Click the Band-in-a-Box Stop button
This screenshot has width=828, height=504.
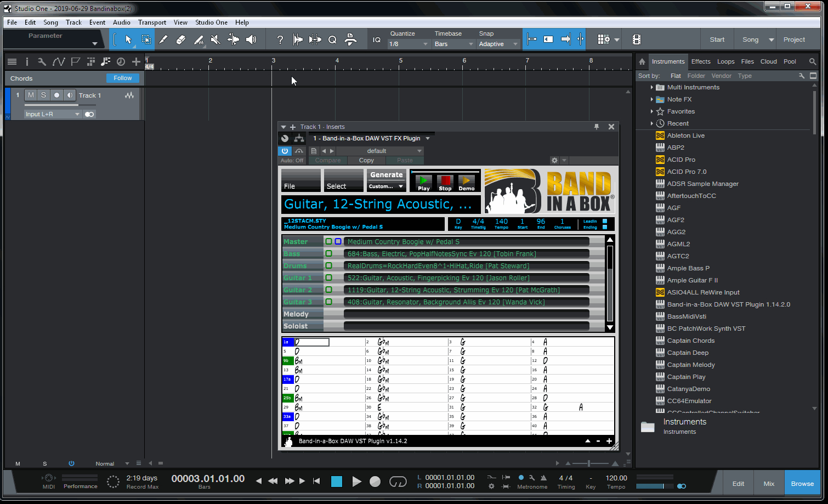[x=445, y=183]
